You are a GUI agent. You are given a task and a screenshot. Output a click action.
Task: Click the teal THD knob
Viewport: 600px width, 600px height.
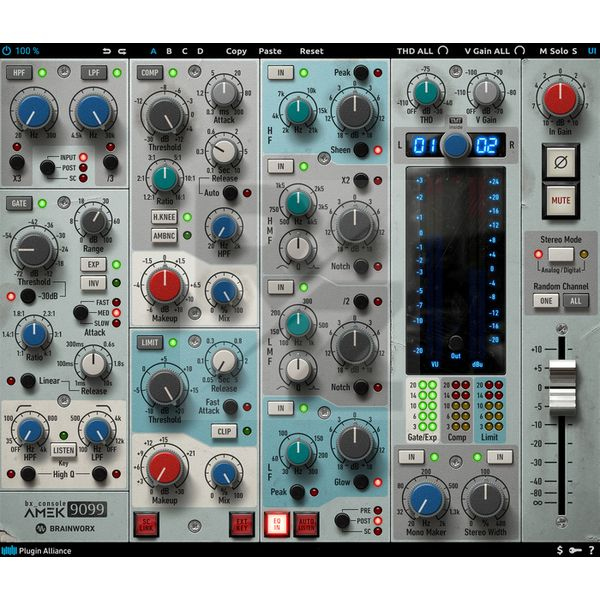coord(426,92)
